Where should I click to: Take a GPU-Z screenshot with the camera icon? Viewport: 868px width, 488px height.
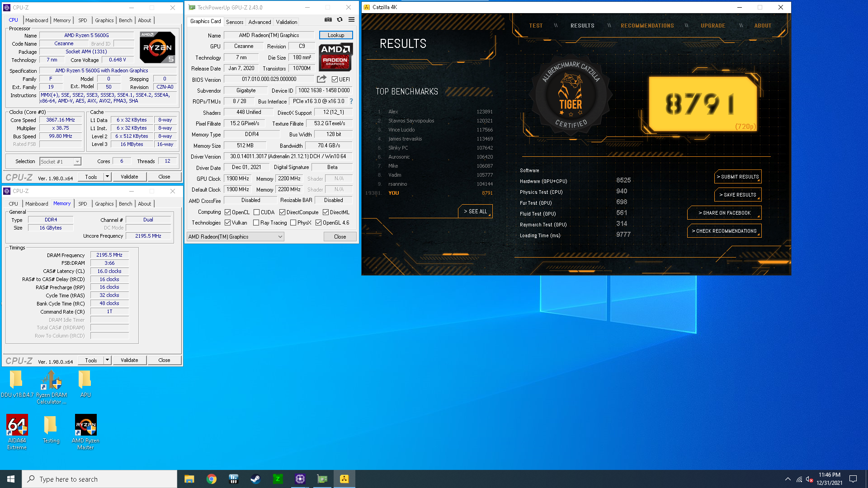328,19
